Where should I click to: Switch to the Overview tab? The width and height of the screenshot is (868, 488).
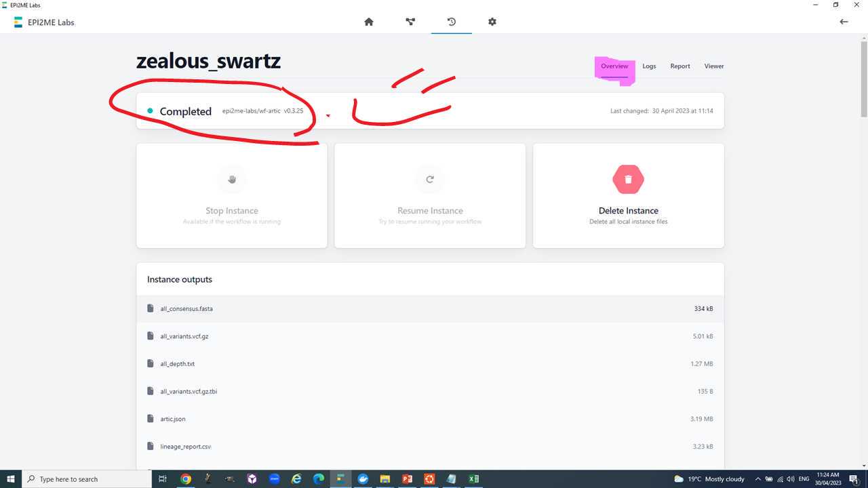point(614,66)
